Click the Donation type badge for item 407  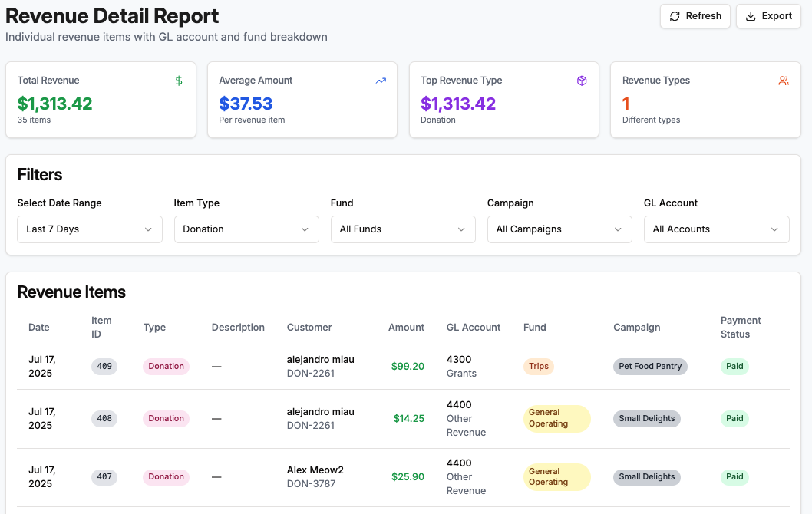166,477
